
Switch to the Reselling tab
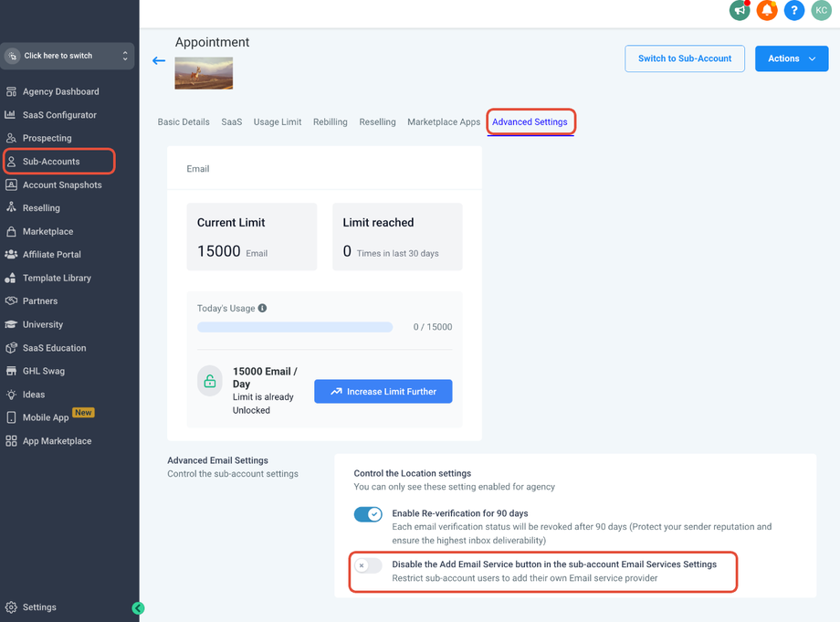click(x=377, y=122)
